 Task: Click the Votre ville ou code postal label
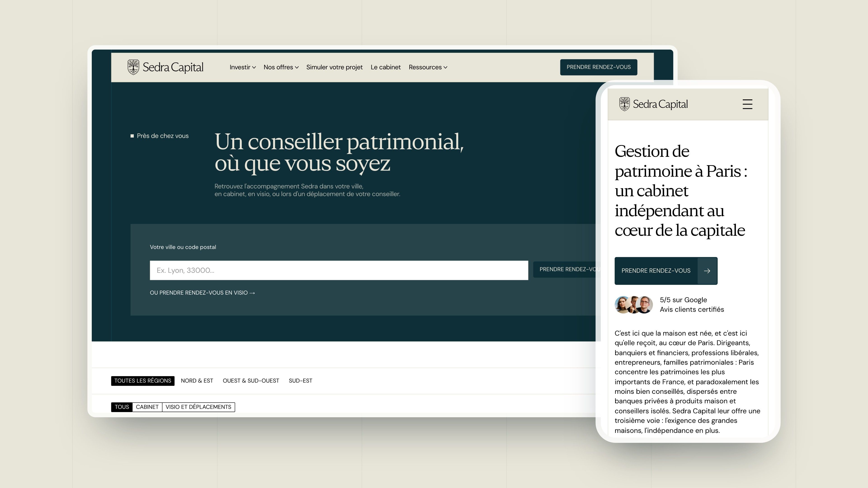pyautogui.click(x=183, y=247)
